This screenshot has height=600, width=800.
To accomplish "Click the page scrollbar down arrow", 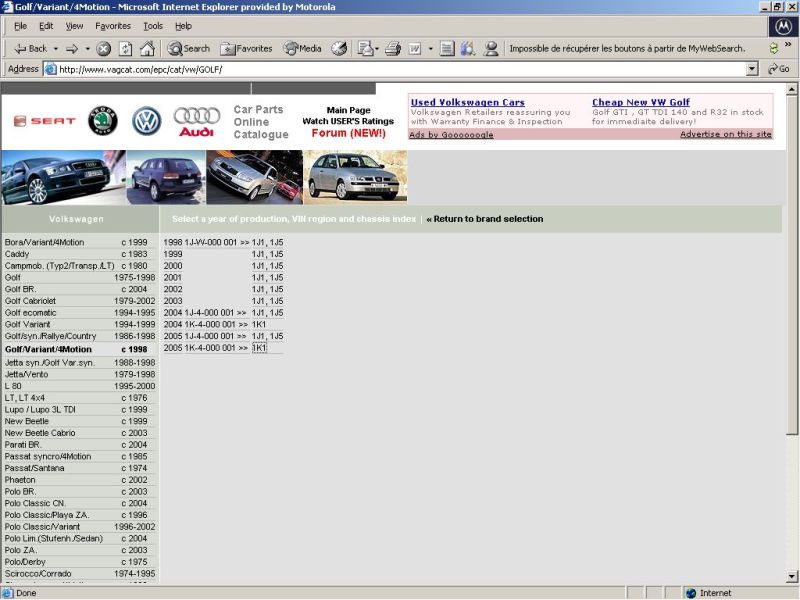I will [792, 577].
